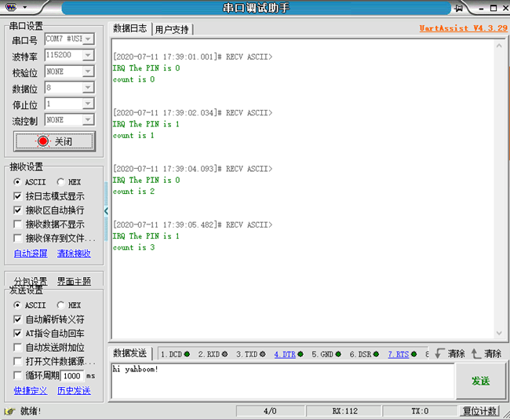Image resolution: width=510 pixels, height=420 pixels.
Task: Open UartAssist V4.3.29 link
Action: [x=463, y=28]
